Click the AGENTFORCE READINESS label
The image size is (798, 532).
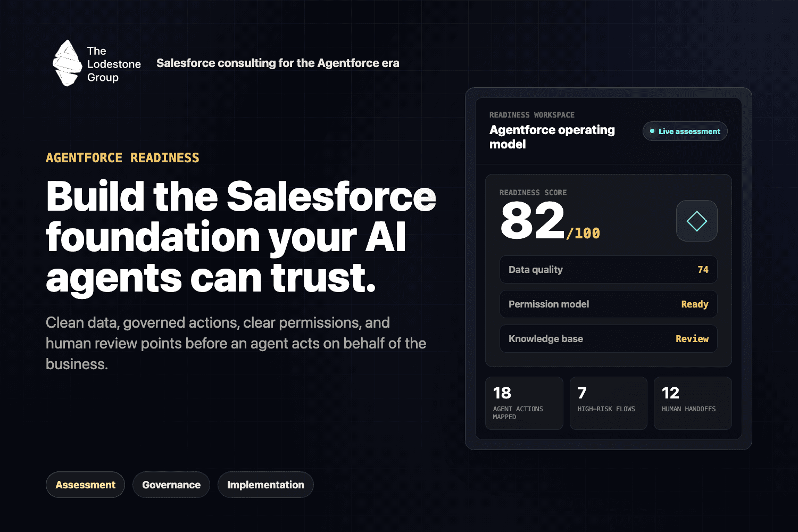pos(122,158)
